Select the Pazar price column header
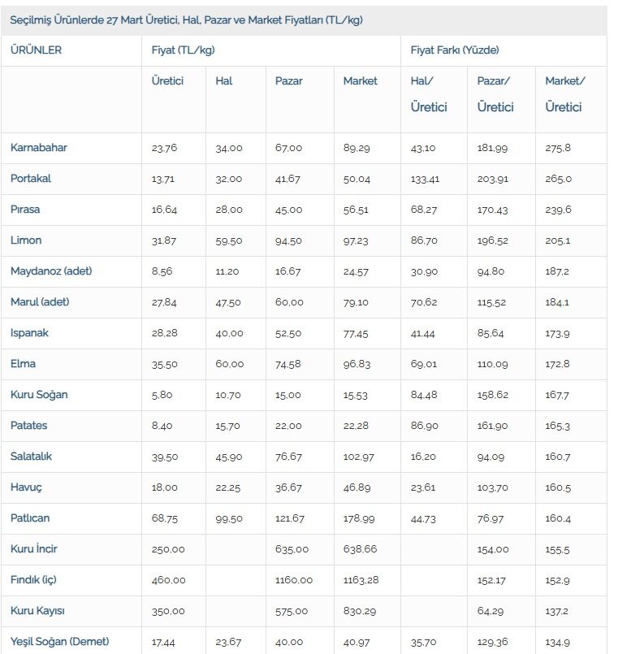 point(288,81)
